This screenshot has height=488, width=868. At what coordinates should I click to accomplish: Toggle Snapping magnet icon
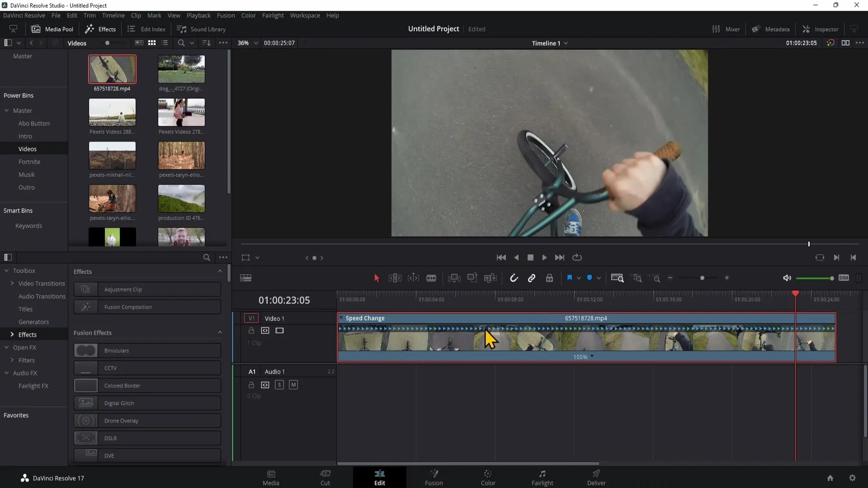[x=514, y=278]
